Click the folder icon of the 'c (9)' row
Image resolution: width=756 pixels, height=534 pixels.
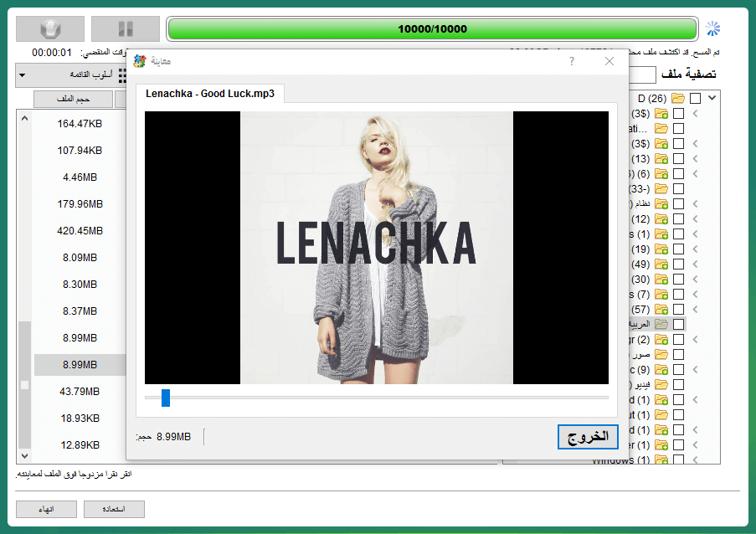pyautogui.click(x=661, y=370)
